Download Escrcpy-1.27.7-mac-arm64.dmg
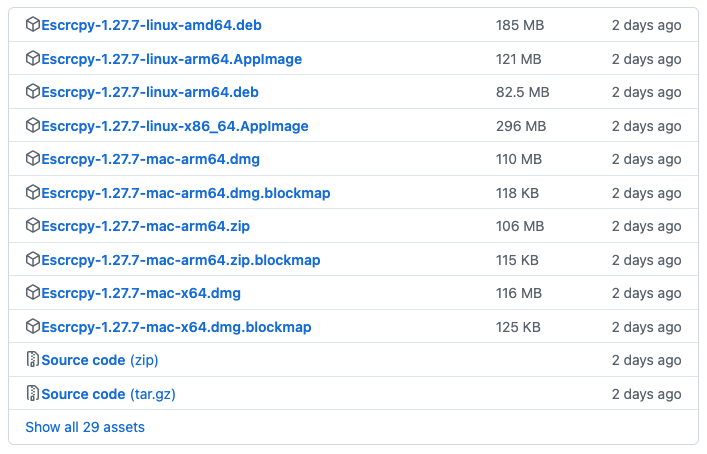Viewport: 707px width, 454px height. (x=151, y=159)
